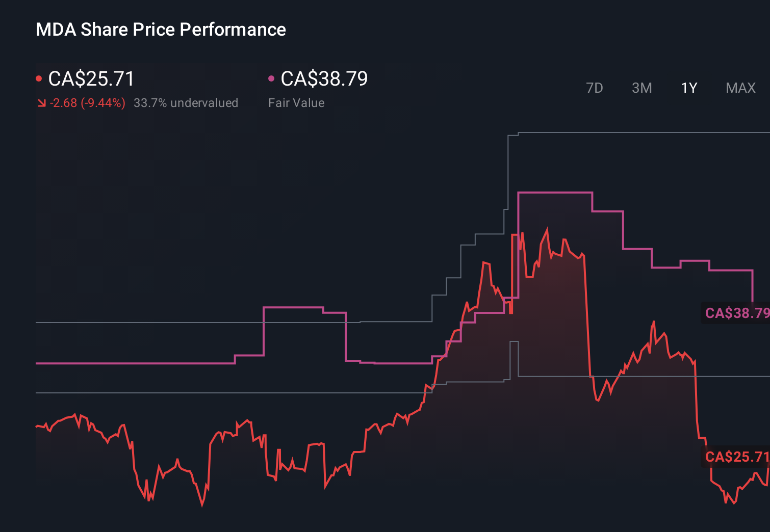
Task: Toggle the share price series via its legend marker
Action: pyautogui.click(x=38, y=78)
